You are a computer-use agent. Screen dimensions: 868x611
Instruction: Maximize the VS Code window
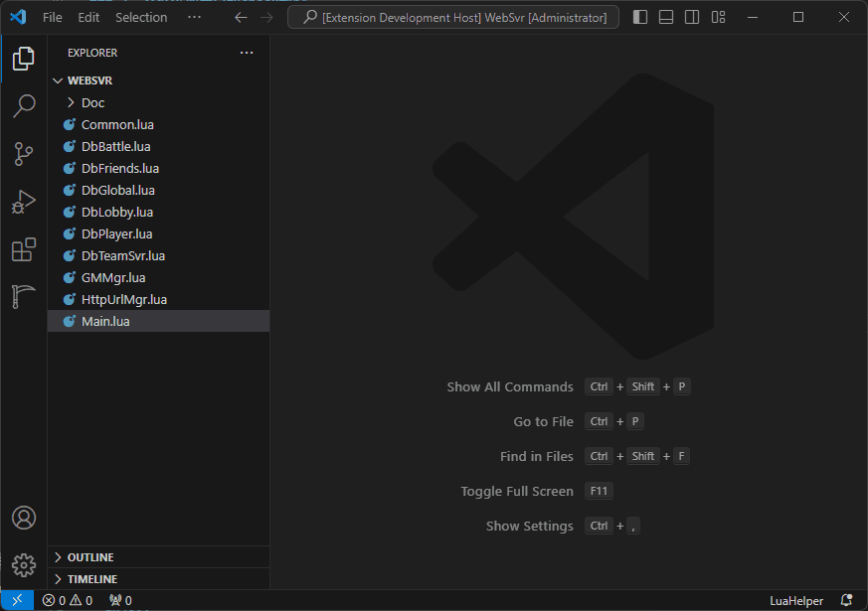[797, 17]
